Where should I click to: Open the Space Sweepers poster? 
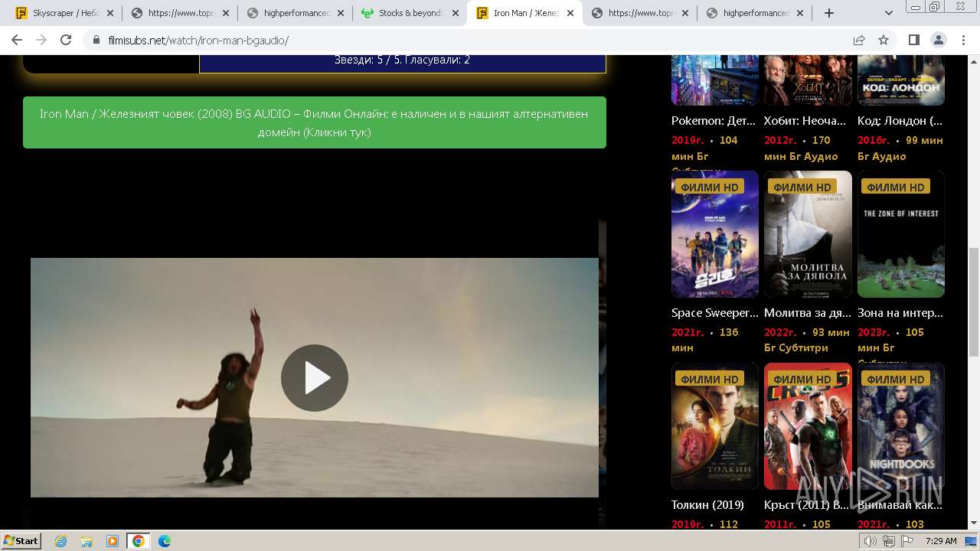pyautogui.click(x=715, y=234)
